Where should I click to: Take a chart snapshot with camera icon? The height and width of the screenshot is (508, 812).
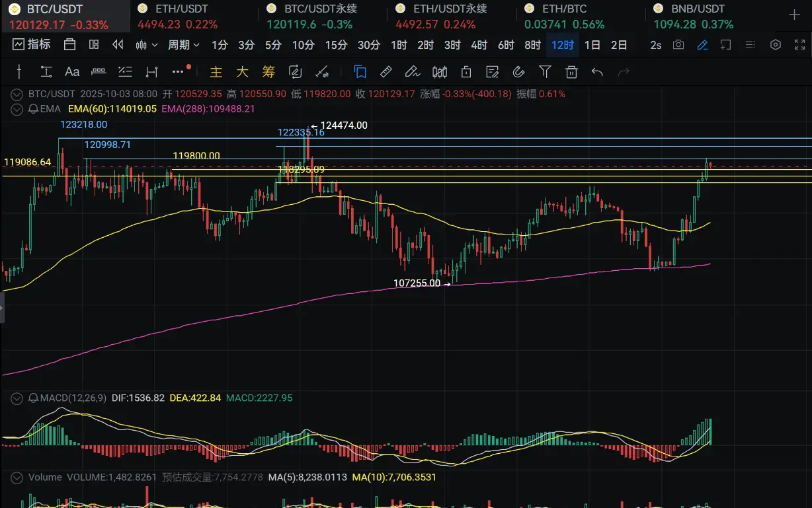[678, 45]
